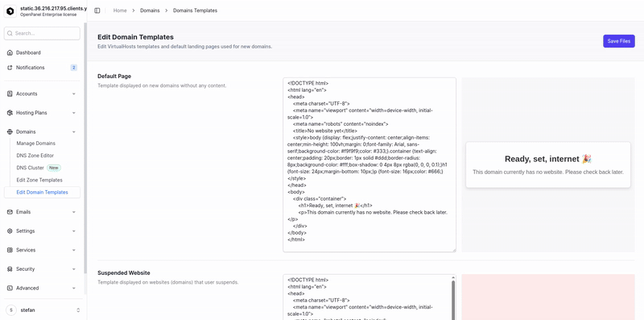Go to Domains breadcrumb link

(x=150, y=10)
